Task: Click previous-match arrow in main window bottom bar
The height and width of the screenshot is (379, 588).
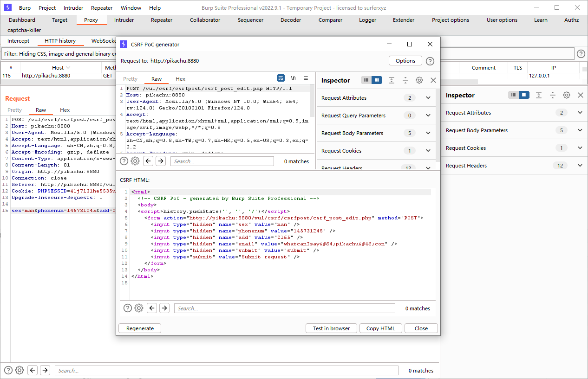Action: [x=33, y=370]
